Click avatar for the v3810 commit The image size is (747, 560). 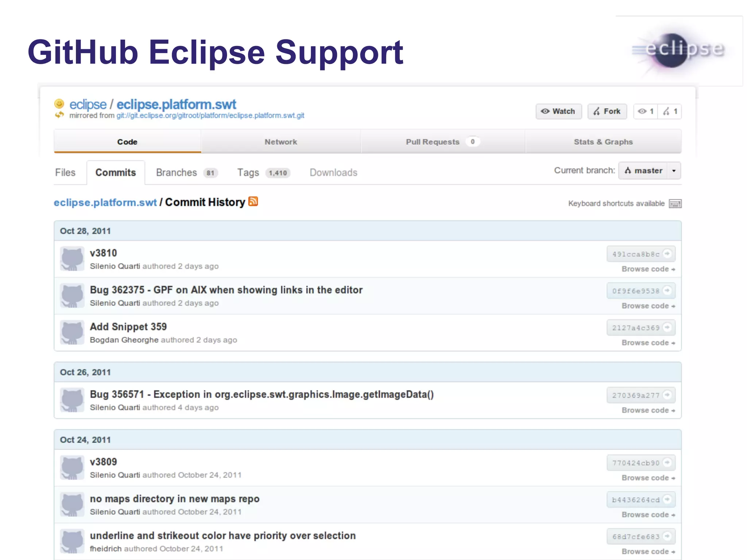(x=72, y=259)
